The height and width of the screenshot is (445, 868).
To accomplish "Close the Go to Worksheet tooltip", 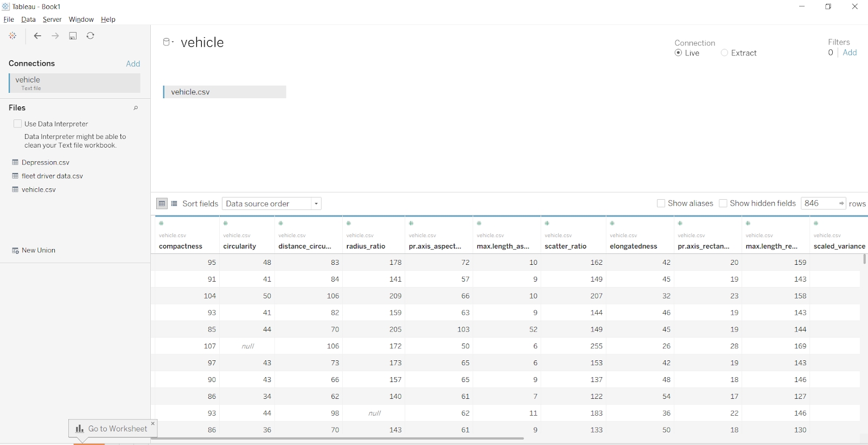I will pos(153,423).
